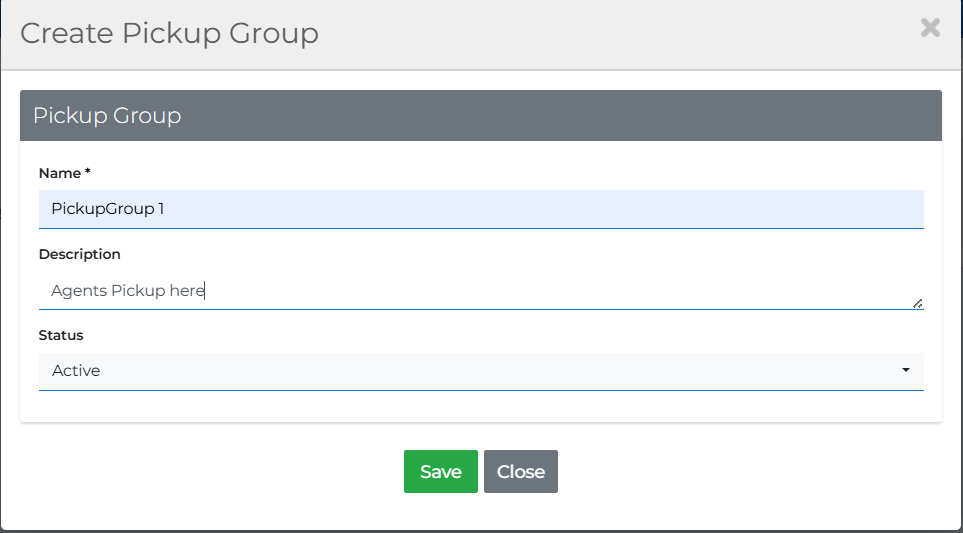This screenshot has height=533, width=963.
Task: Open the Status dropdown
Action: point(480,371)
